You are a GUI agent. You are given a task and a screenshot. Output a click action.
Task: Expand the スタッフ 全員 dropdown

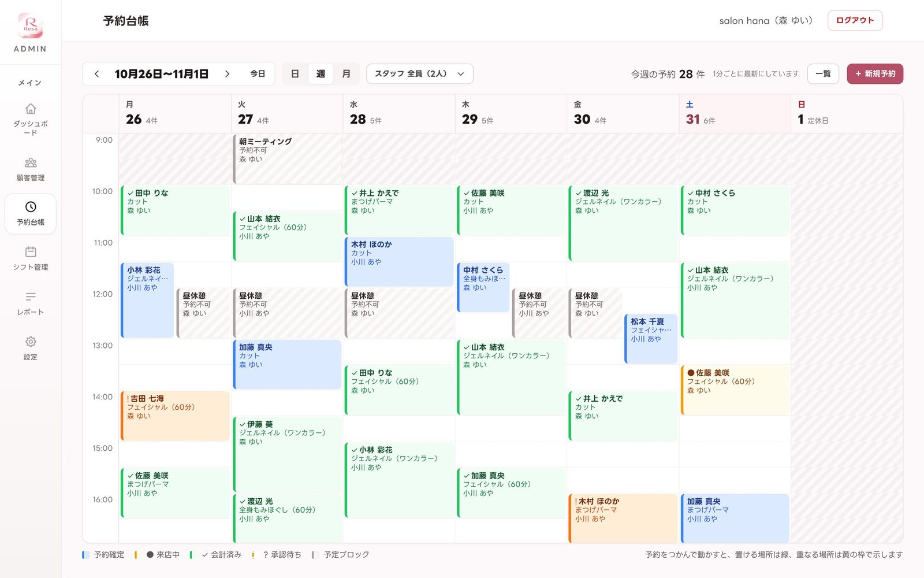420,74
